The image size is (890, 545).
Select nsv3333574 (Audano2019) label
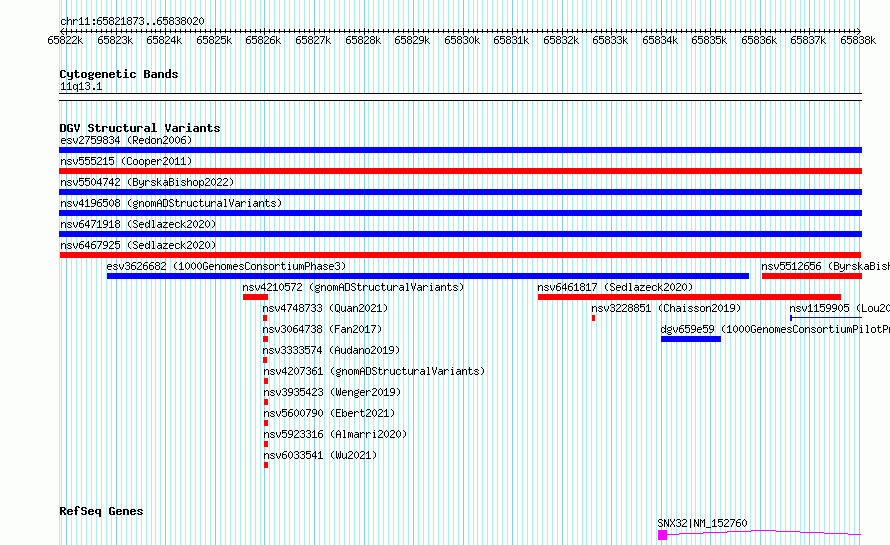click(x=331, y=350)
